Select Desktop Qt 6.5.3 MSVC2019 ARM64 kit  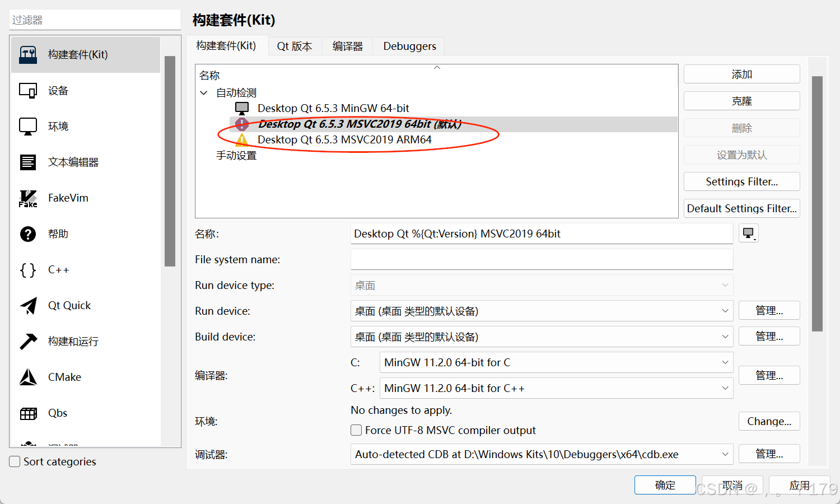tap(344, 139)
